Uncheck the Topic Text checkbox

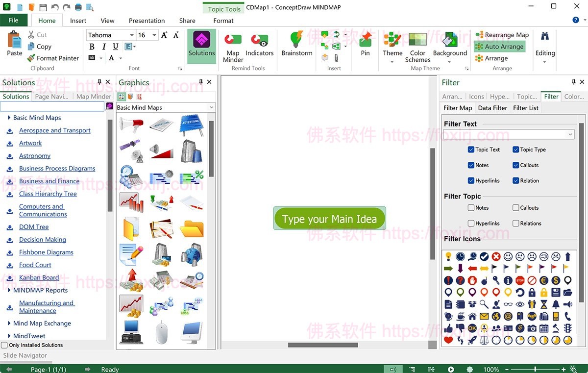pos(471,149)
